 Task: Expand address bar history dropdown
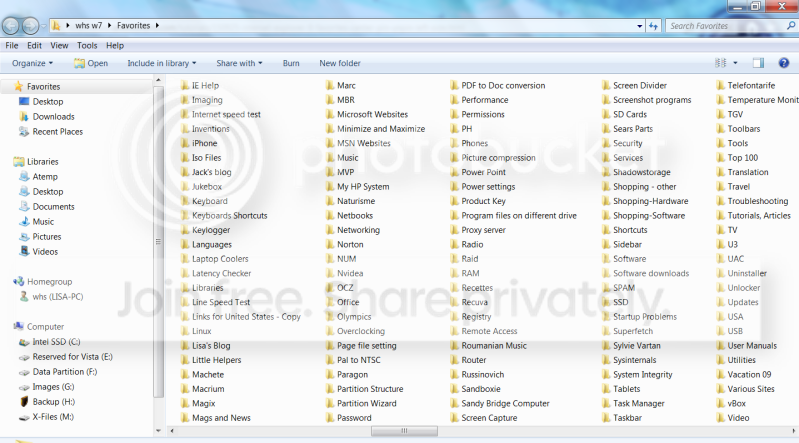[640, 25]
